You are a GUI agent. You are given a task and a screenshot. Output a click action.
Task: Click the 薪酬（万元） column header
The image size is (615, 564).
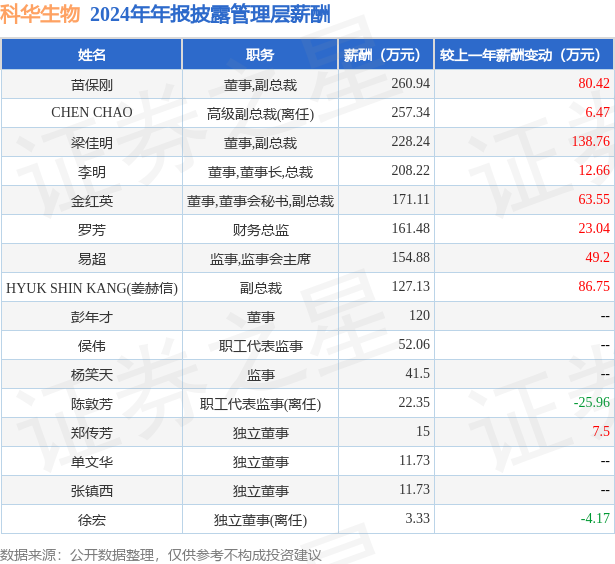[386, 55]
